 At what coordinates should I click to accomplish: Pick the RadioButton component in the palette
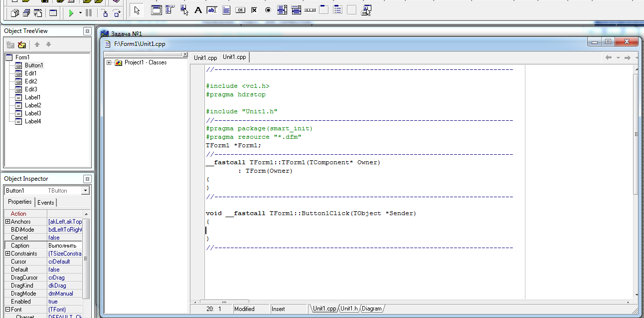coord(268,10)
